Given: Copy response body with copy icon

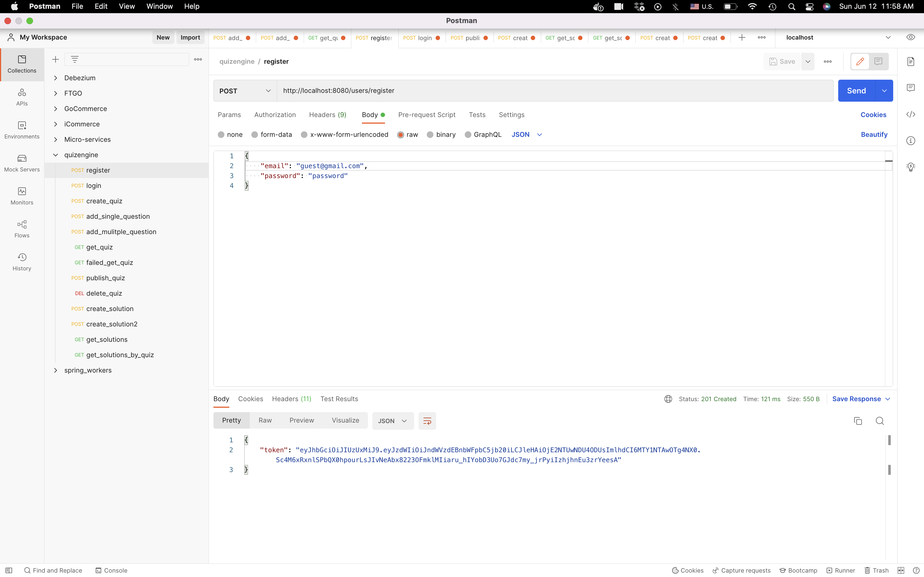Looking at the screenshot, I should pos(857,421).
